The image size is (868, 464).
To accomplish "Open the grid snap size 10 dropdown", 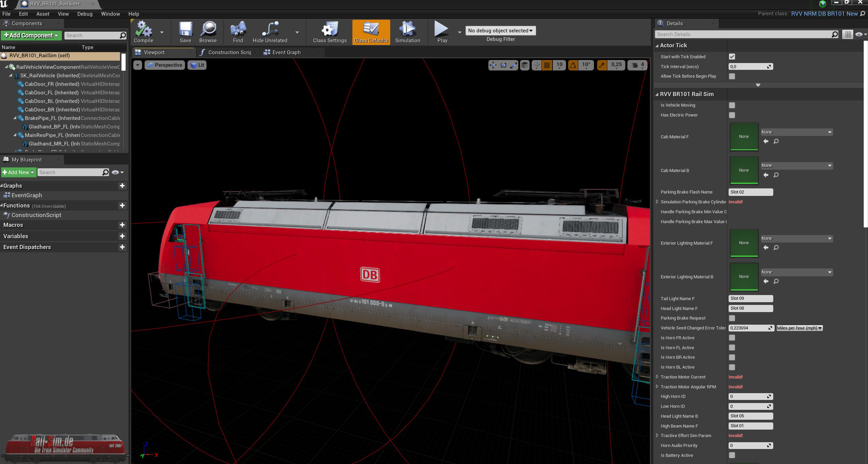I will pyautogui.click(x=559, y=65).
